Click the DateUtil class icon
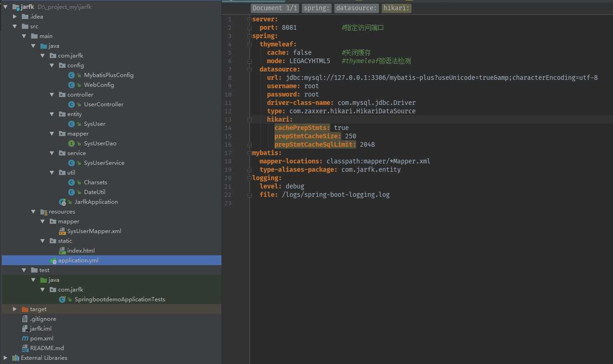This screenshot has height=364, width=613. (72, 192)
